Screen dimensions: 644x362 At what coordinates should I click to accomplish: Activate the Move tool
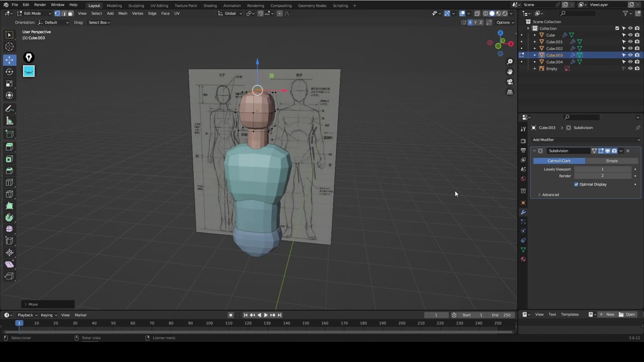coord(9,60)
